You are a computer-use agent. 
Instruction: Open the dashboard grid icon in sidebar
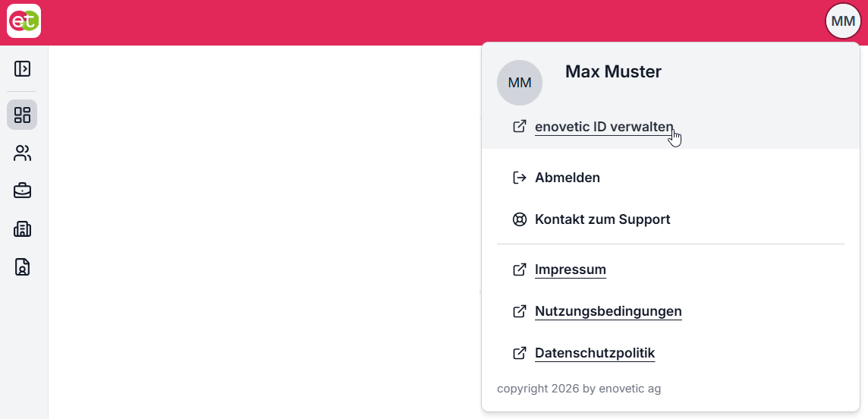(22, 115)
